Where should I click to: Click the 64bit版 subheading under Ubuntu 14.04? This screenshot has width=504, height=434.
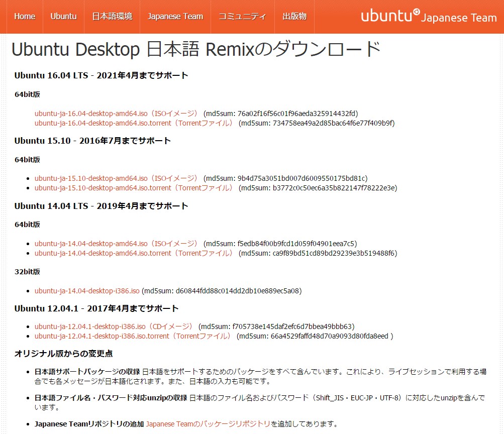(27, 225)
